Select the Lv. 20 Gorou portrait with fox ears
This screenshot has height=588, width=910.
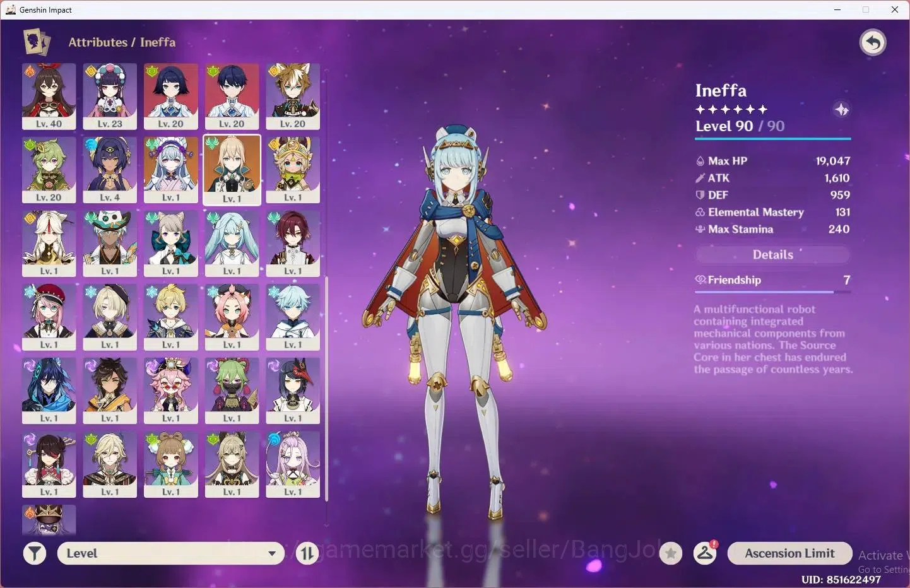(293, 97)
